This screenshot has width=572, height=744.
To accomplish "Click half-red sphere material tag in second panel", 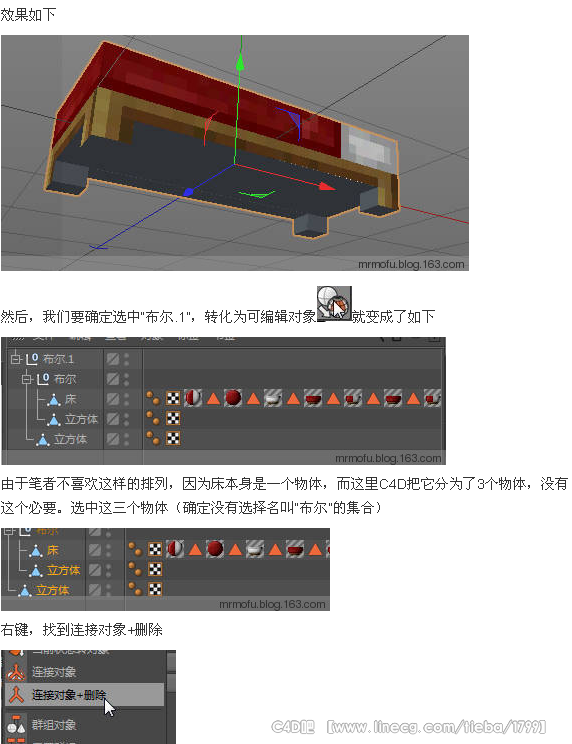I will pos(175,549).
